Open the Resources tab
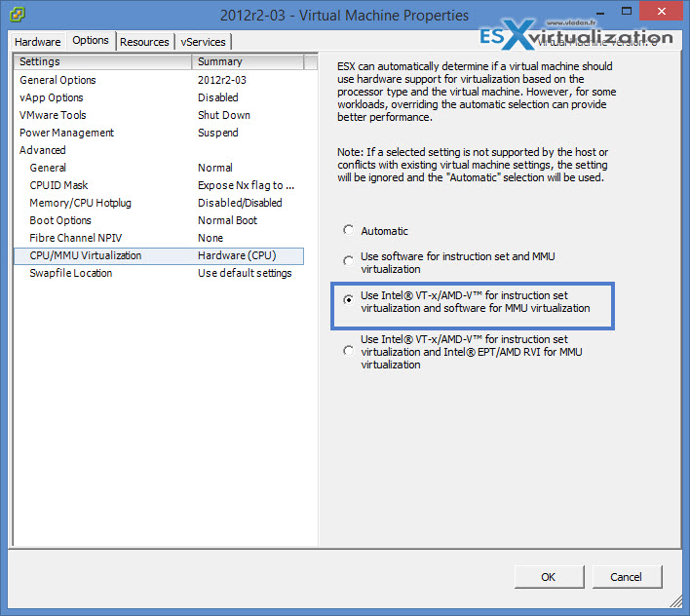690x616 pixels. pyautogui.click(x=144, y=42)
